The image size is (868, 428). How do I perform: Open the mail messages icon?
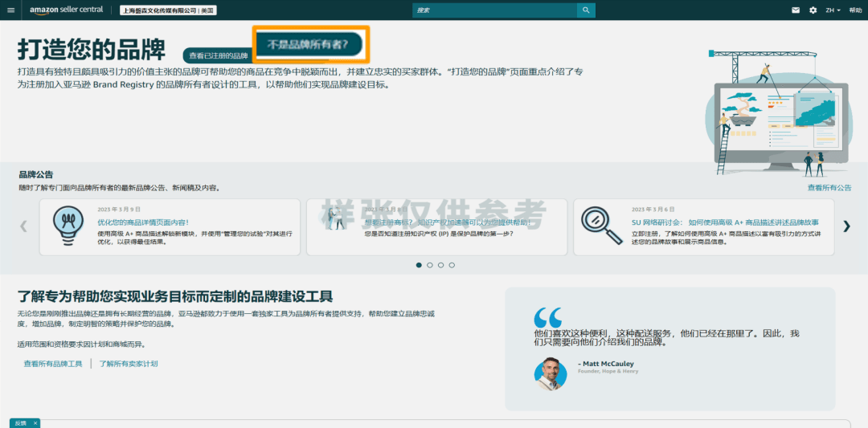point(796,10)
